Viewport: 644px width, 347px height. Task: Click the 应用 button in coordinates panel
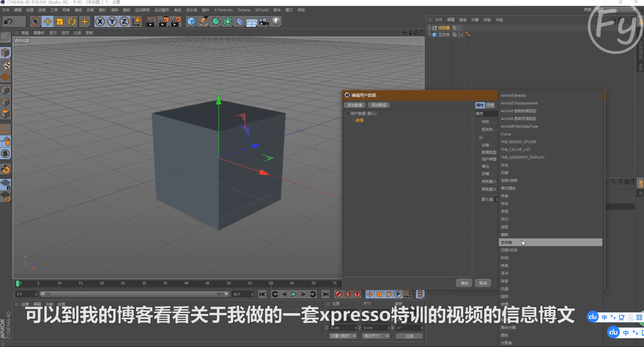point(409,336)
